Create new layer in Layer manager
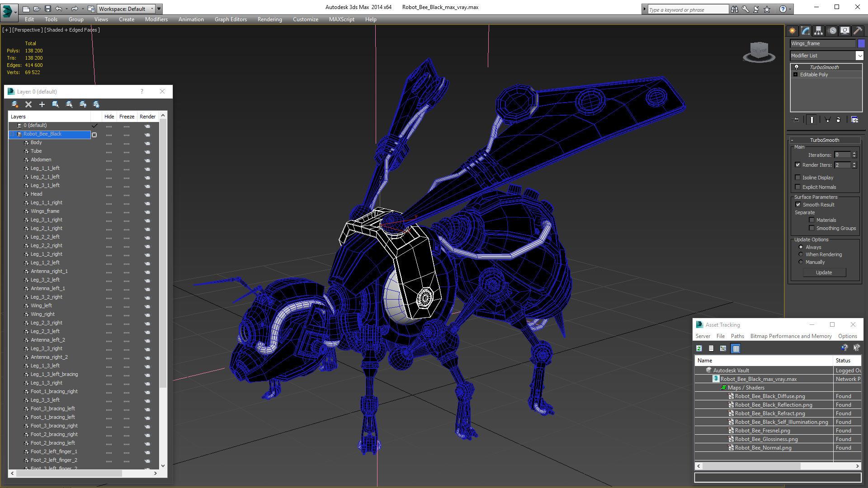The image size is (868, 488). point(14,104)
